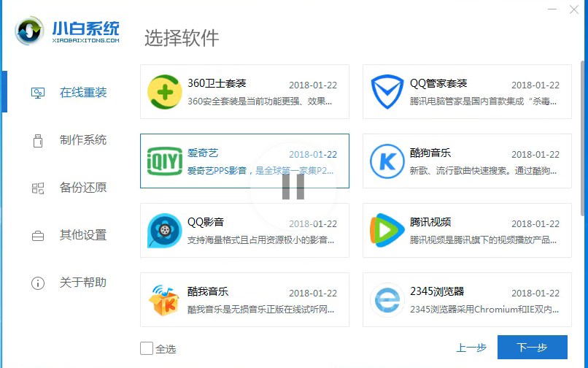588x368 pixels.
Task: Click the iQIYI green logo icon
Action: click(165, 161)
